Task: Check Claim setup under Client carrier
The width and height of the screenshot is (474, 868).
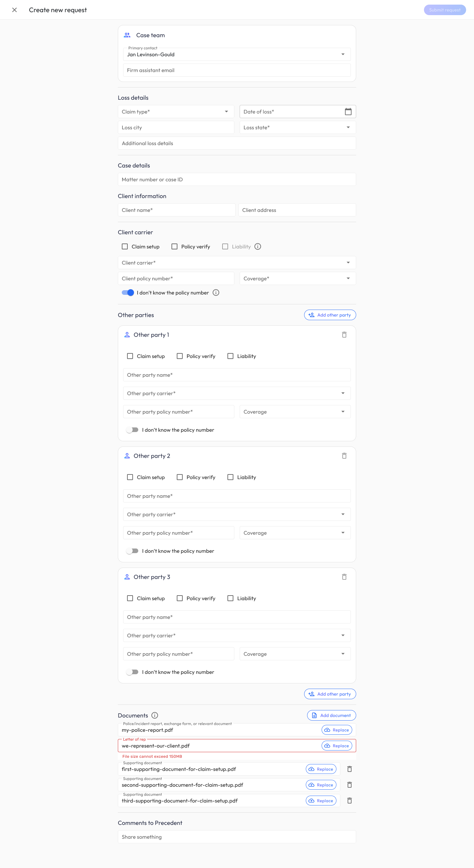Action: click(x=125, y=247)
